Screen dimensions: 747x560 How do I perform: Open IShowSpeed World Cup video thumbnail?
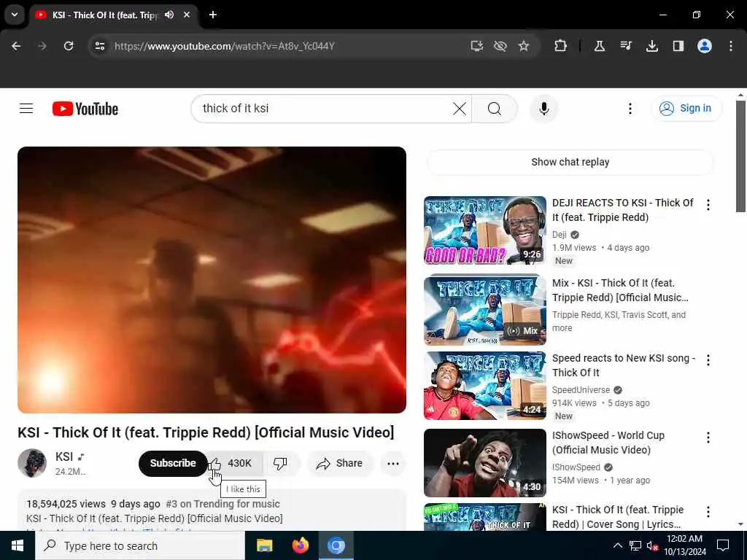click(485, 463)
